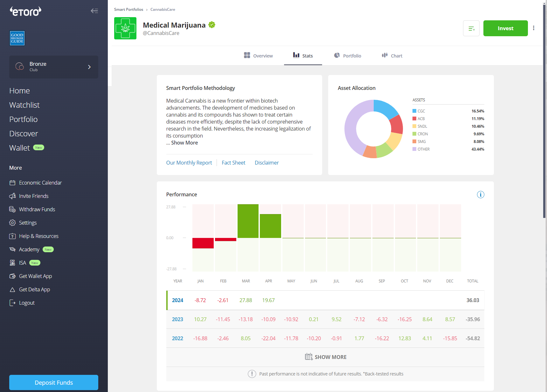This screenshot has height=392, width=547.
Task: Click the add-to-watchlist icon button
Action: click(x=471, y=28)
